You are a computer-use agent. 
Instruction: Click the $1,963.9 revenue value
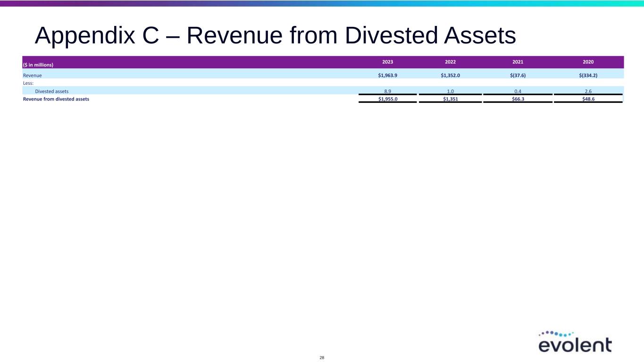(387, 75)
